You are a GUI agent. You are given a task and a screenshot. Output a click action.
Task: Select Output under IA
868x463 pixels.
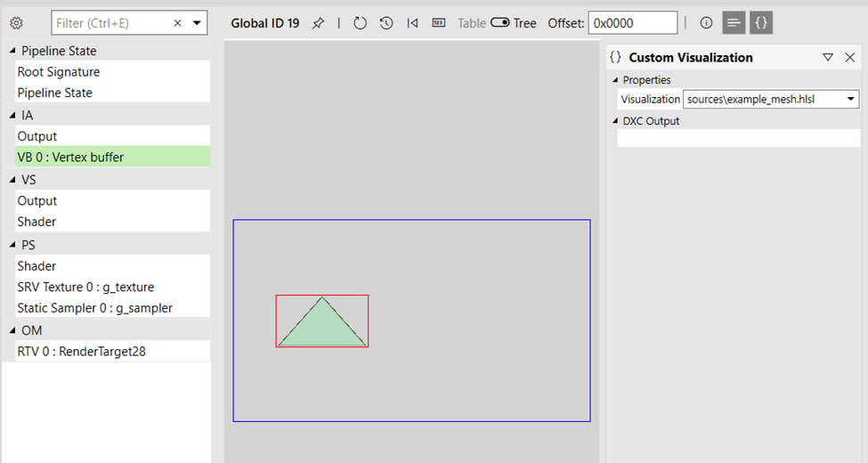[x=113, y=136]
